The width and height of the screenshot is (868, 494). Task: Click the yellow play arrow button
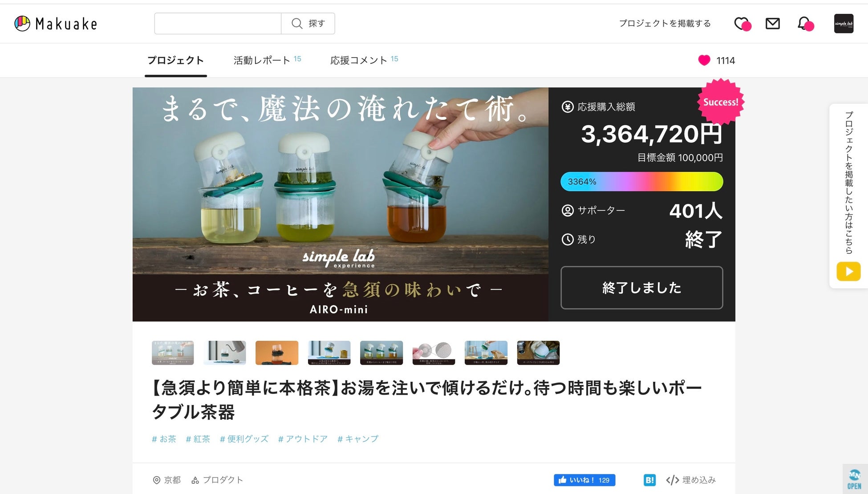[x=848, y=271]
